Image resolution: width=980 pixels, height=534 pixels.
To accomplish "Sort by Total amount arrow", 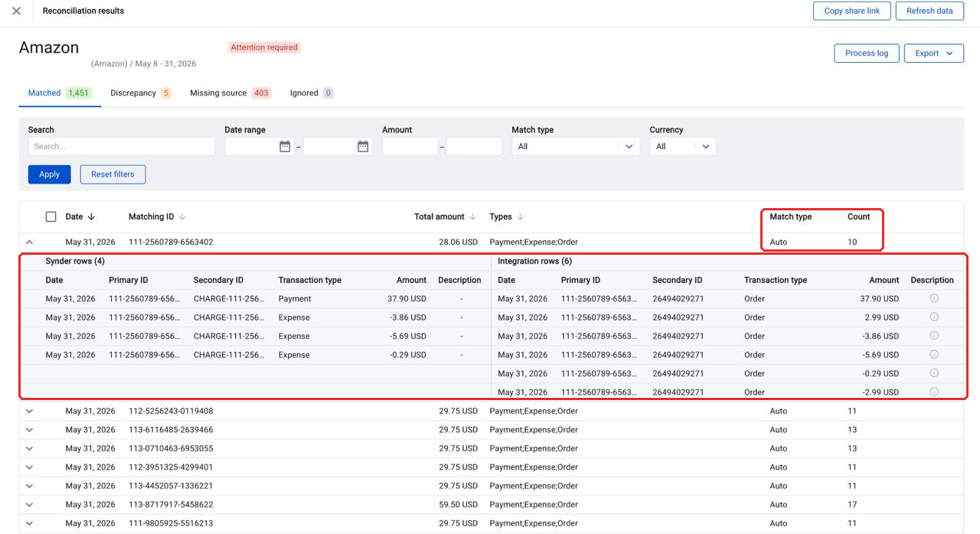I will pyautogui.click(x=472, y=217).
